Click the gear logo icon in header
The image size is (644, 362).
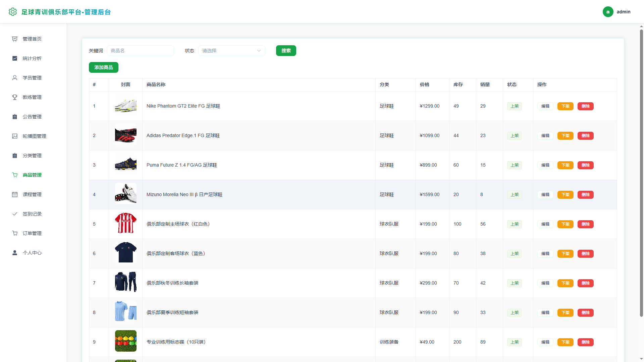[x=13, y=12]
